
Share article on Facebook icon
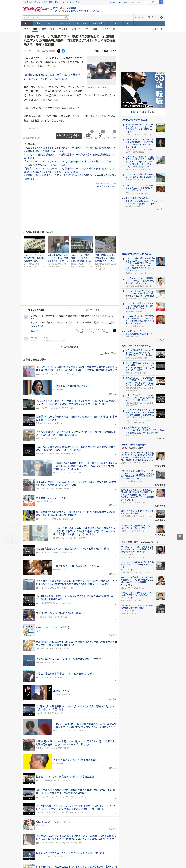[x=63, y=51]
